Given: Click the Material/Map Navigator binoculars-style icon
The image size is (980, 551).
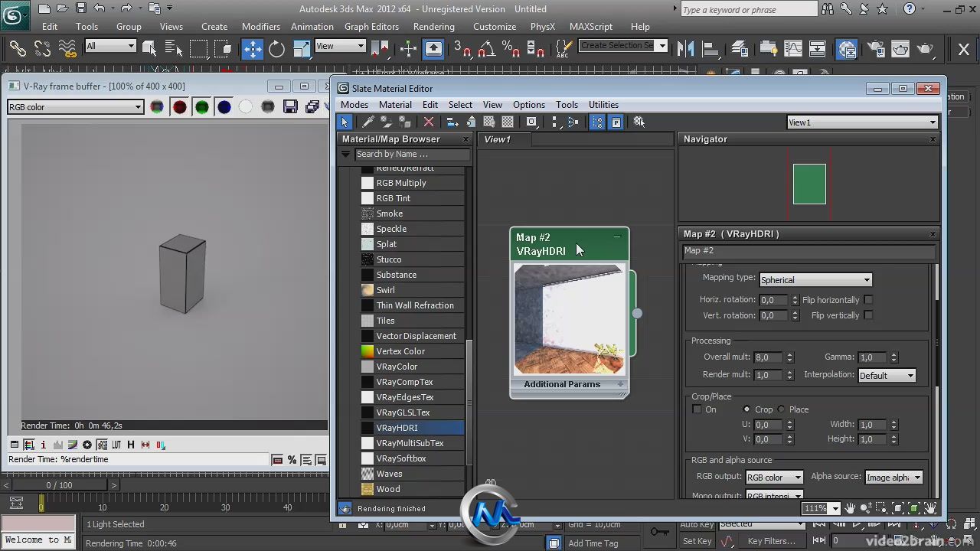Looking at the screenshot, I should [x=639, y=122].
